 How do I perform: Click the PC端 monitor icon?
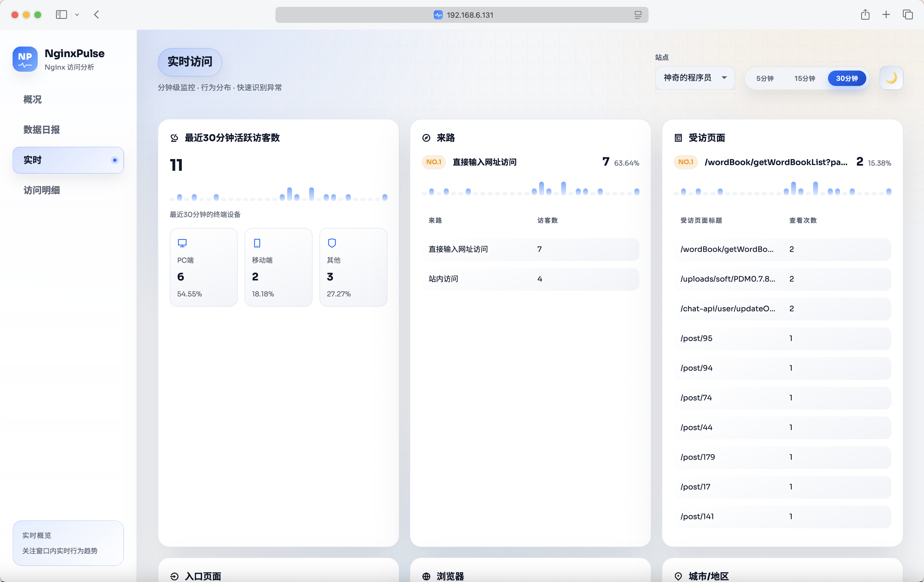click(x=182, y=243)
